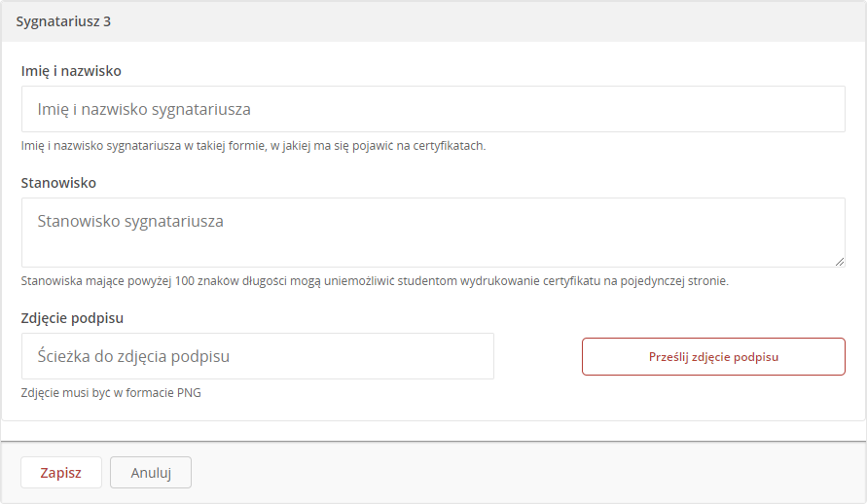Screen dimensions: 867x504
Task: Focus the Imię i nazwisko sygnatariusza field
Action: click(x=433, y=109)
